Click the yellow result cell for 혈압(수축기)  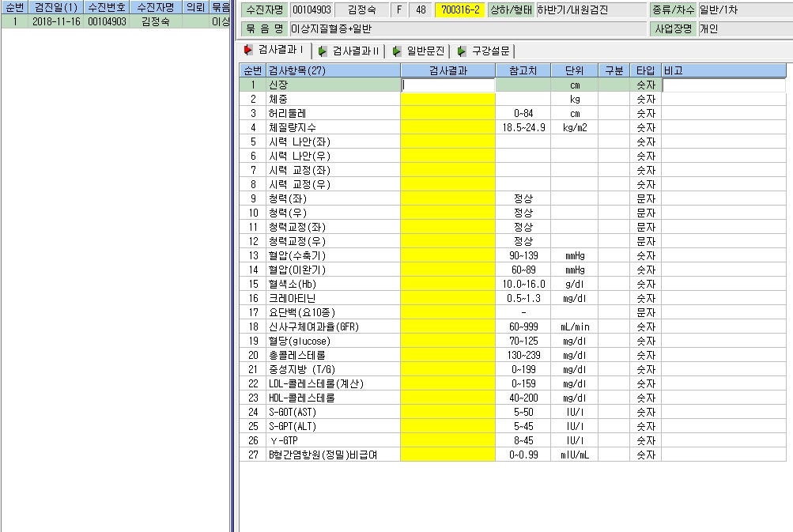click(x=448, y=256)
